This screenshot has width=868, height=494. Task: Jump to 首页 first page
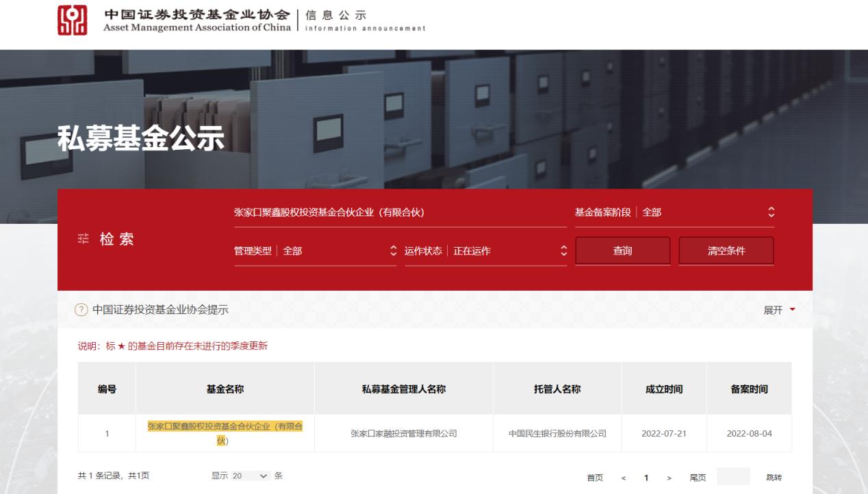click(x=595, y=477)
